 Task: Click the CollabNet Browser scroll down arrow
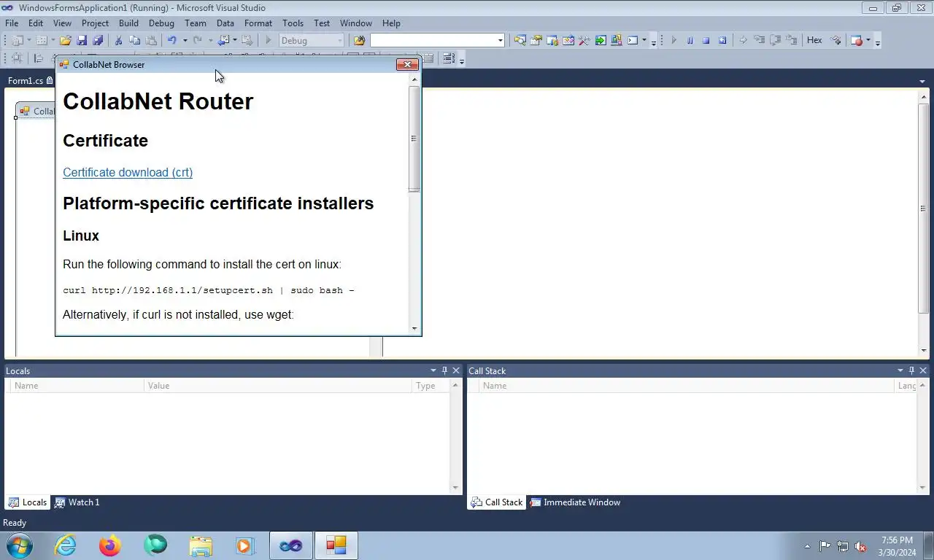coord(414,329)
